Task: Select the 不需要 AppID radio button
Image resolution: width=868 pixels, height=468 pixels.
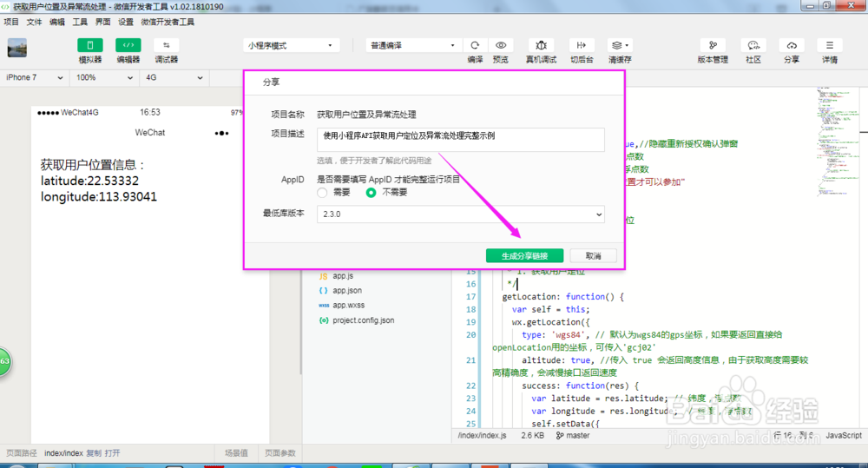Action: pos(371,193)
